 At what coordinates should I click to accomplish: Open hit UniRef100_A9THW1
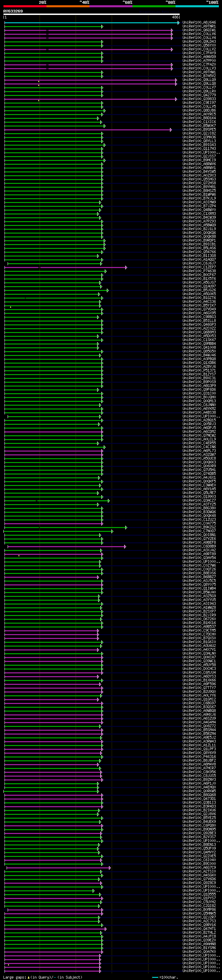tap(199, 72)
